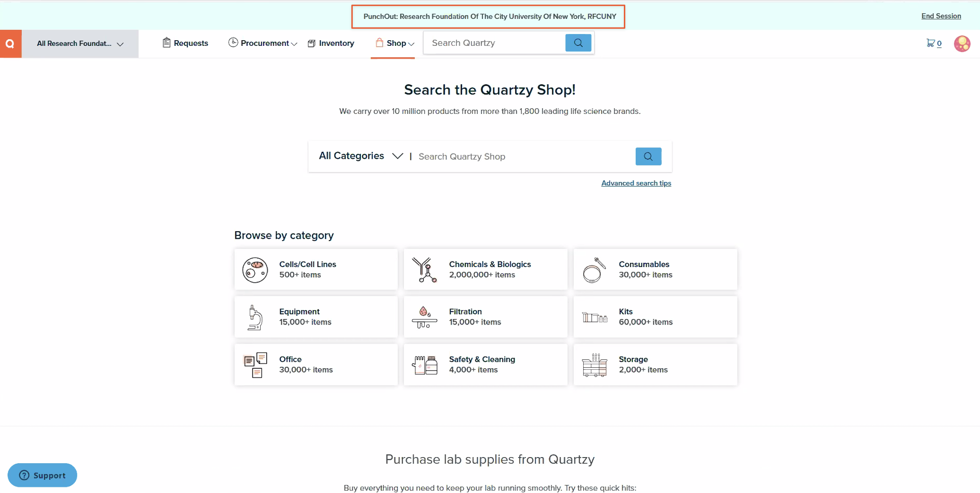
Task: Expand the Shop chevron arrow
Action: [411, 44]
